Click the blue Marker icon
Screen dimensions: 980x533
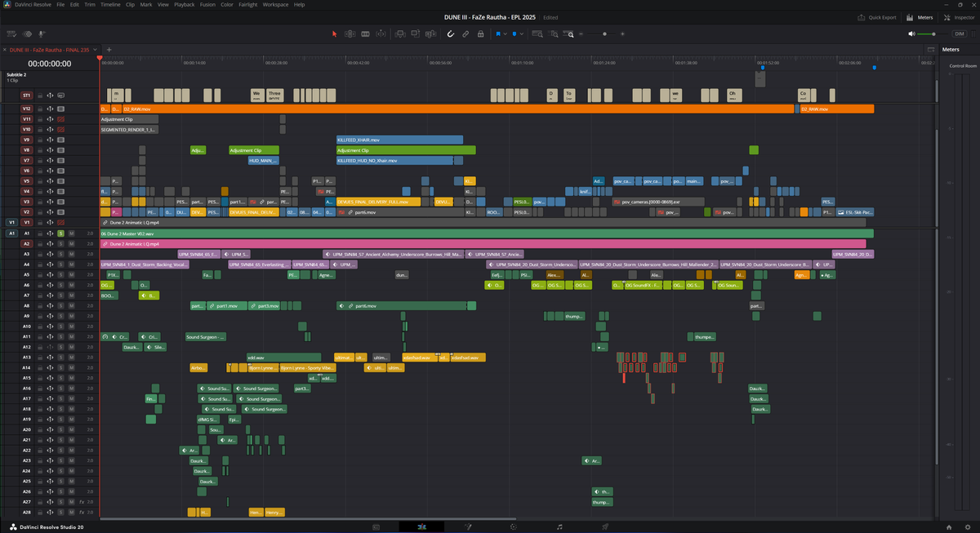point(514,34)
